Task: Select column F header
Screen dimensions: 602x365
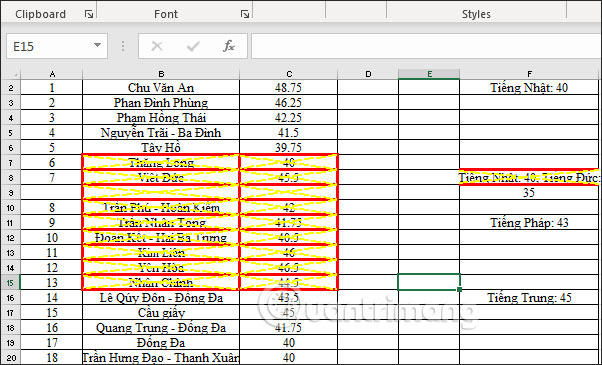Action: pyautogui.click(x=529, y=74)
